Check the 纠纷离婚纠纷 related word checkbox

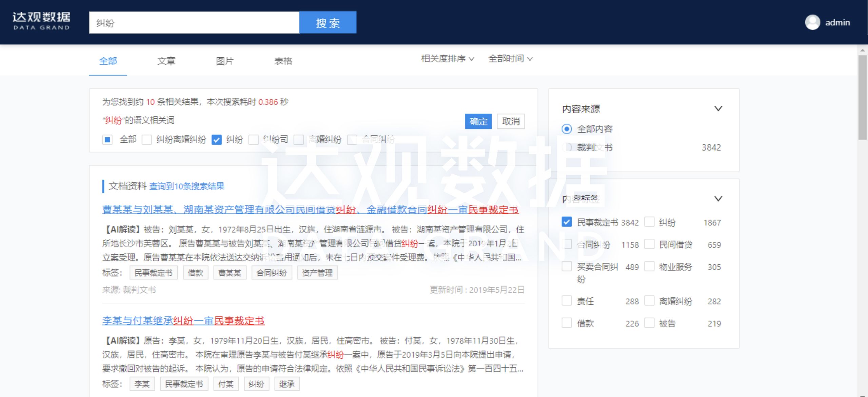147,140
